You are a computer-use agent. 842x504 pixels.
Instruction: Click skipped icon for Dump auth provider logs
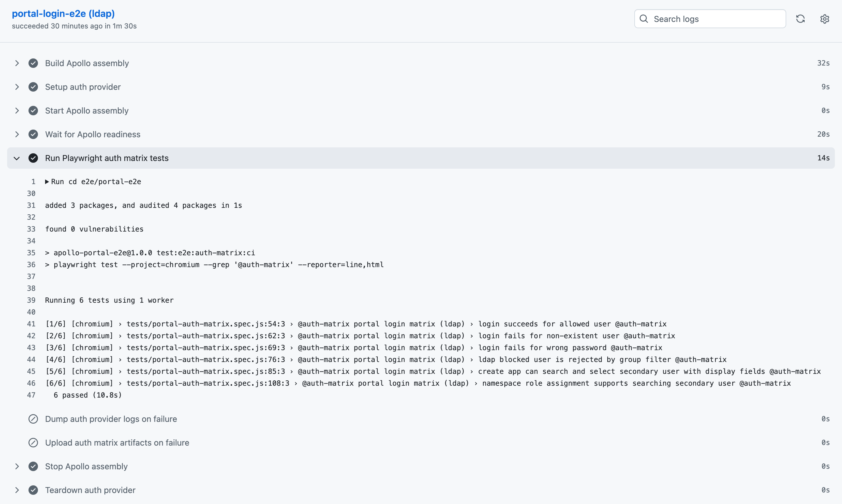33,419
